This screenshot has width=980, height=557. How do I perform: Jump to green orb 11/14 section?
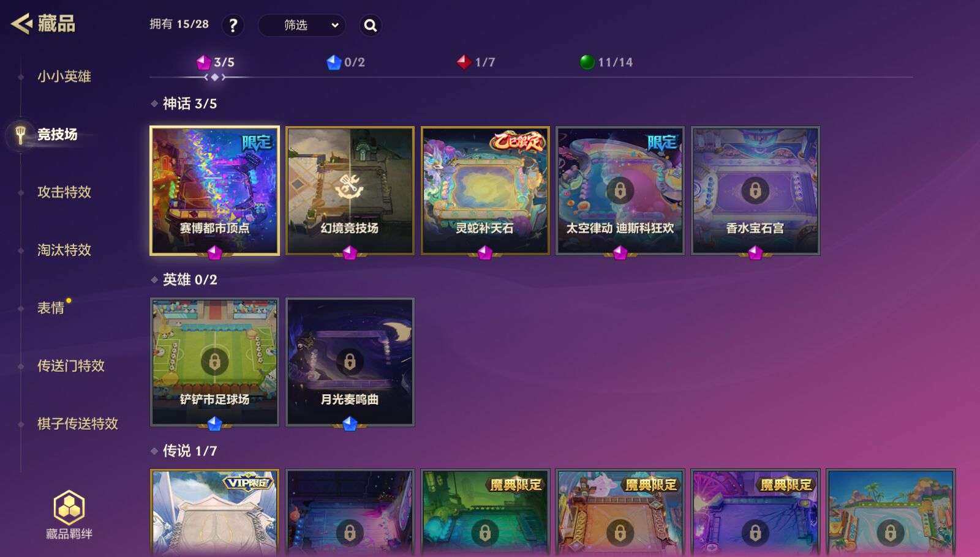pos(606,62)
